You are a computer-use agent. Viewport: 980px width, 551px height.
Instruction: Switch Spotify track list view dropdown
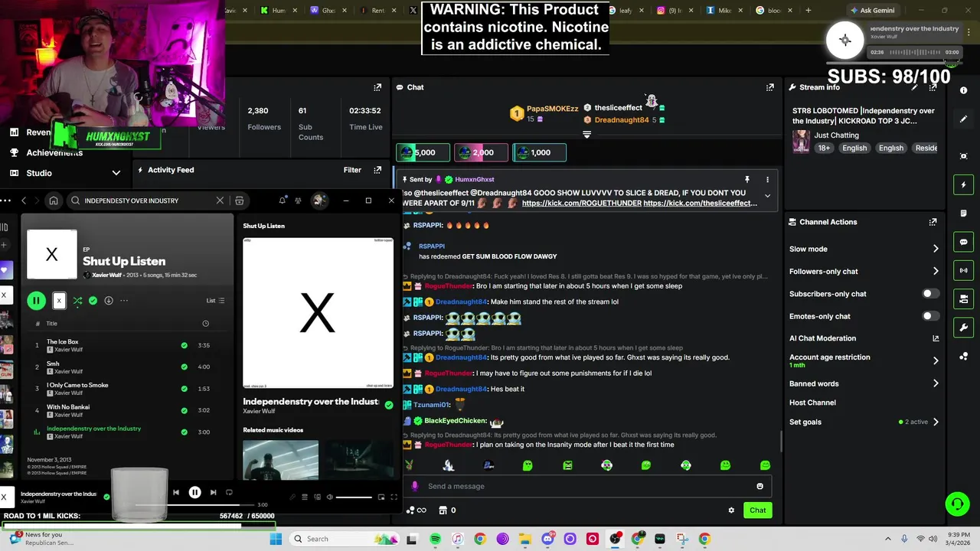click(215, 301)
